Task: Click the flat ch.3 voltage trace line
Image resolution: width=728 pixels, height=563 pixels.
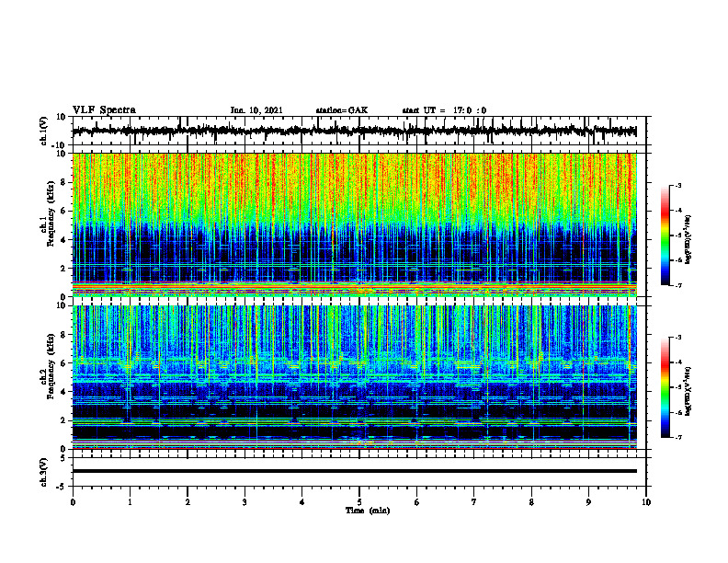Action: tap(355, 471)
